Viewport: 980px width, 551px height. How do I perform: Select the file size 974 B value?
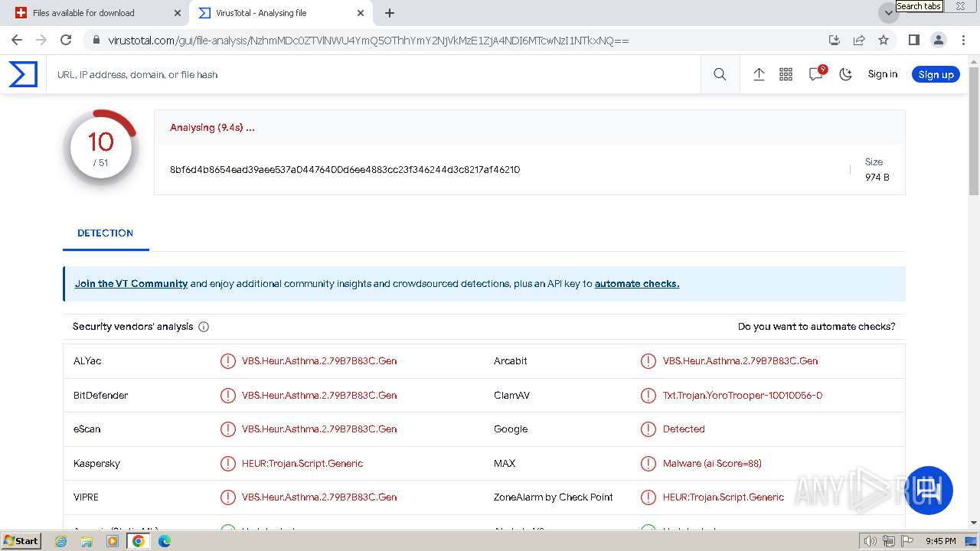click(x=877, y=178)
